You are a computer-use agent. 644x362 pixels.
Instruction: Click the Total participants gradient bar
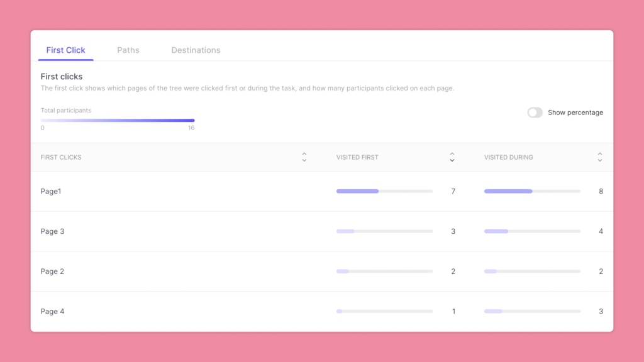click(118, 120)
